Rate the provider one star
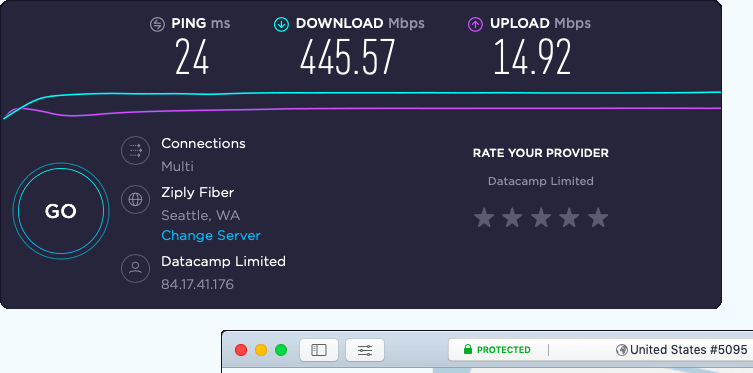The height and width of the screenshot is (373, 753). [x=484, y=218]
